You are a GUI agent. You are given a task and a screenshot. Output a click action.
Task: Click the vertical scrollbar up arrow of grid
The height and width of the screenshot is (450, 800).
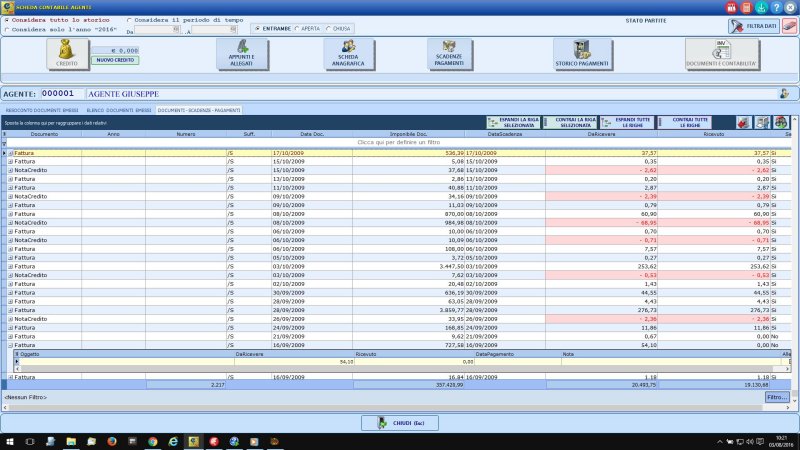[x=794, y=118]
